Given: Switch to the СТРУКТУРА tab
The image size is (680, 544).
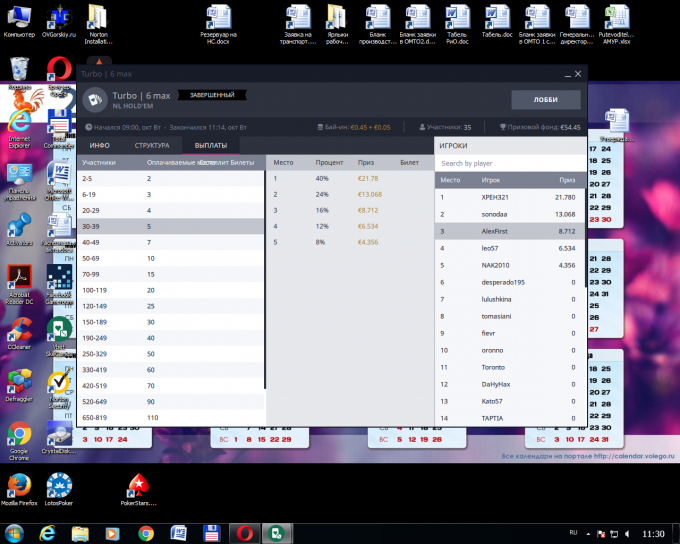Looking at the screenshot, I should (152, 145).
